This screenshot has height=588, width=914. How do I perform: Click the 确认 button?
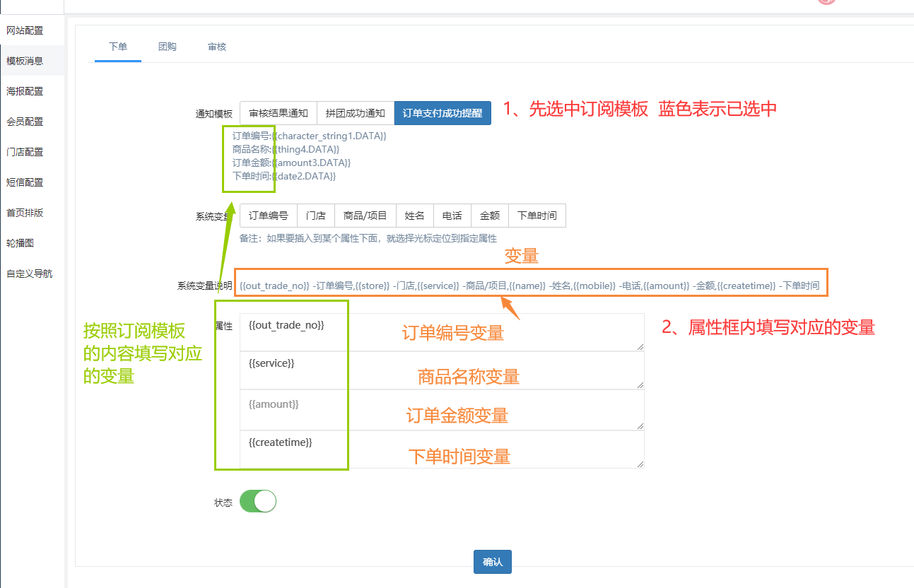click(492, 562)
